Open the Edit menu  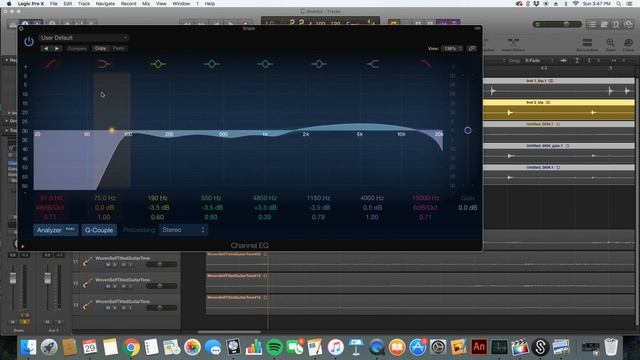click(68, 4)
